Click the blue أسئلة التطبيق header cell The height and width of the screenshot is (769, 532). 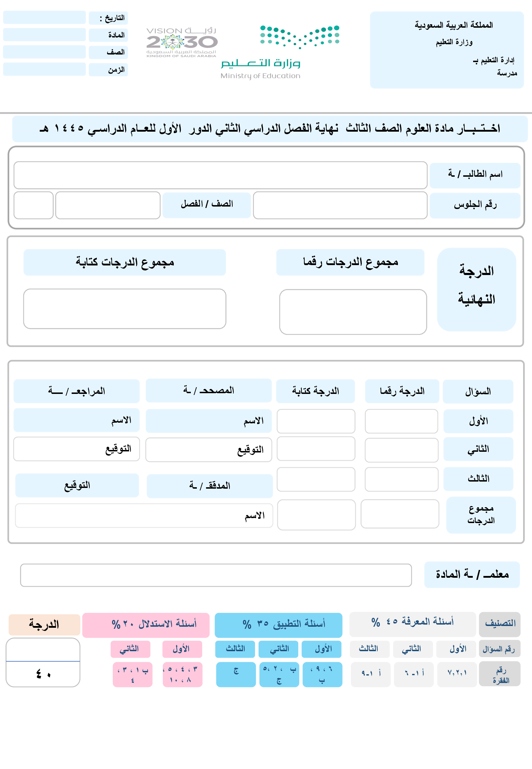click(x=278, y=625)
